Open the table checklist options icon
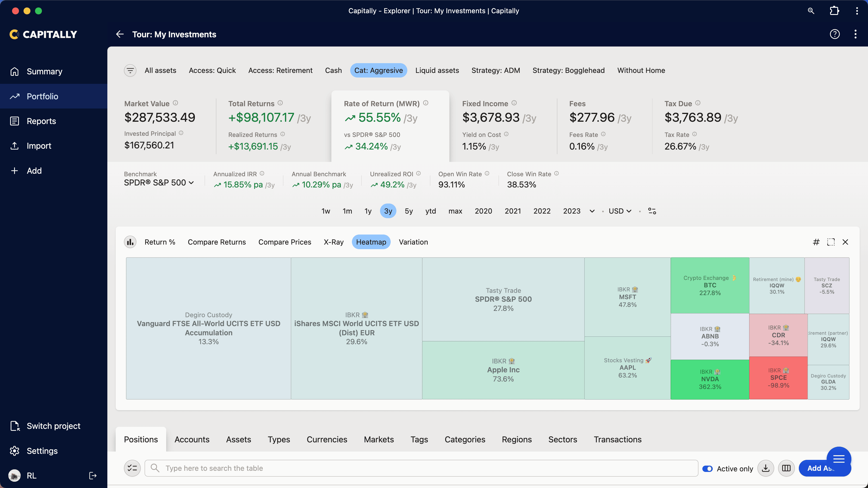 click(132, 468)
